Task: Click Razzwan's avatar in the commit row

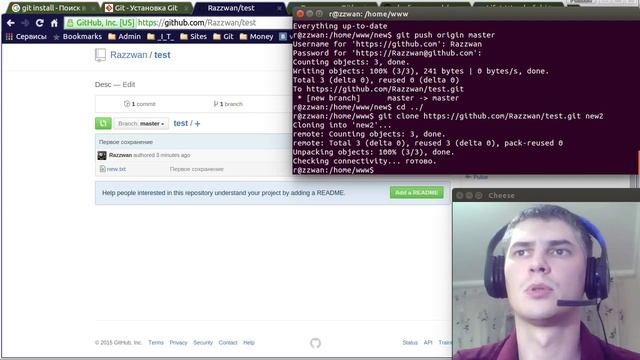Action: pyautogui.click(x=102, y=156)
